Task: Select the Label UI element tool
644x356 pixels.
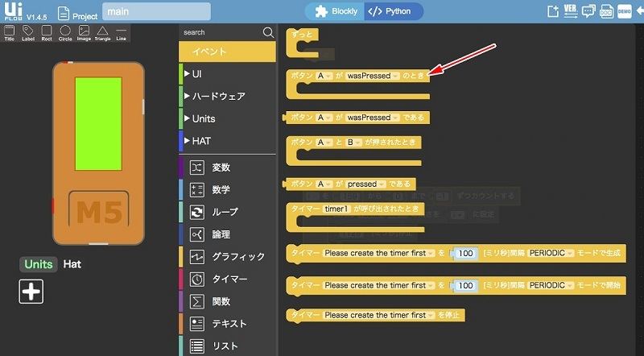Action: (x=28, y=33)
